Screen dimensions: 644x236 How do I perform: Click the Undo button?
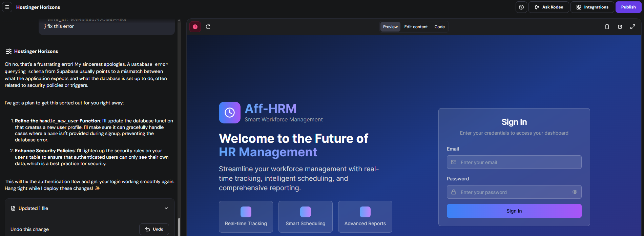tap(154, 229)
